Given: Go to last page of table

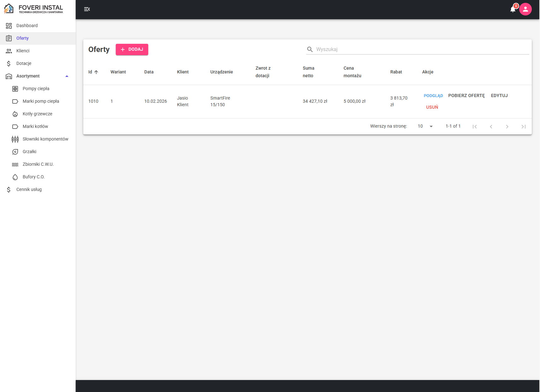Looking at the screenshot, I should (x=524, y=126).
